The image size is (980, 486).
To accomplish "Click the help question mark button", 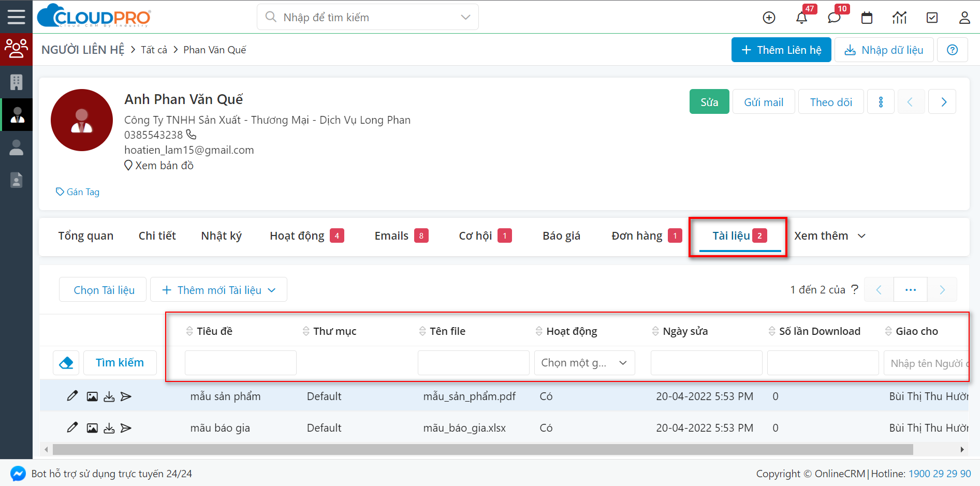I will 952,50.
